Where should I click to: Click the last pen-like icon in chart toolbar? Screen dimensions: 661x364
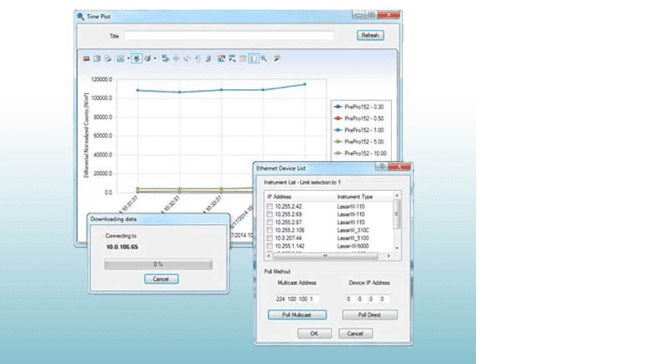(277, 59)
